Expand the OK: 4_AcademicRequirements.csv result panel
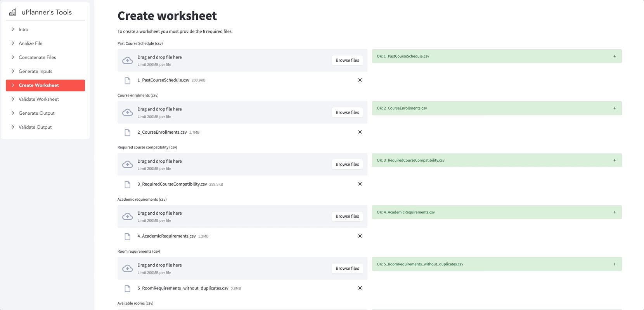The width and height of the screenshot is (644, 310). tap(614, 212)
